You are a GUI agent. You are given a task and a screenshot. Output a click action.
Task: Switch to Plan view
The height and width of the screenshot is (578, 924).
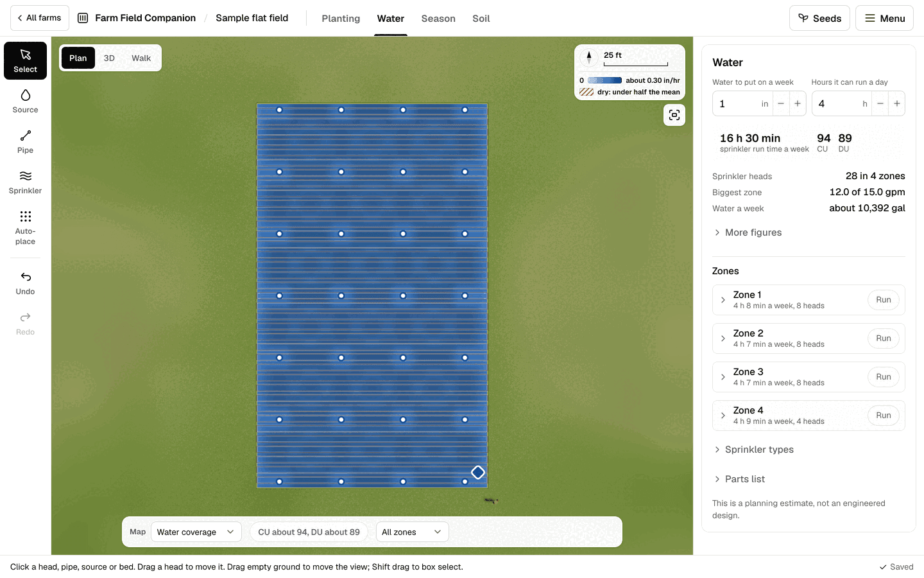[x=78, y=58]
